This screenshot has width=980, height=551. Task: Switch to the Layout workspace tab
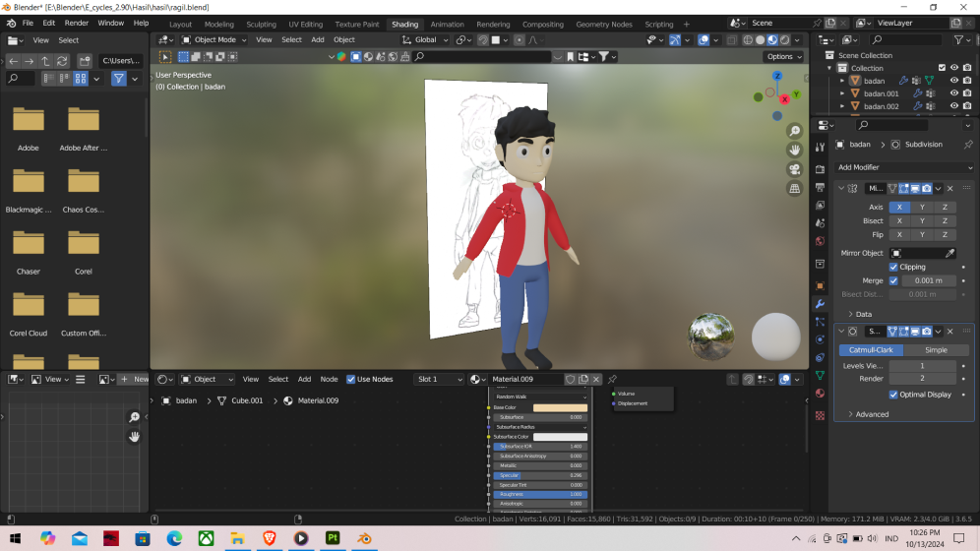coord(180,25)
